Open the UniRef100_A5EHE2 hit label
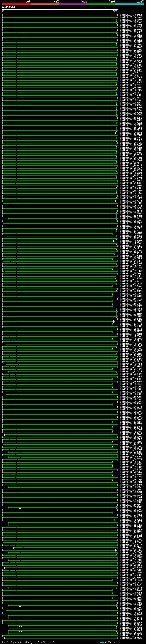This screenshot has width=146, height=644. click(131, 15)
